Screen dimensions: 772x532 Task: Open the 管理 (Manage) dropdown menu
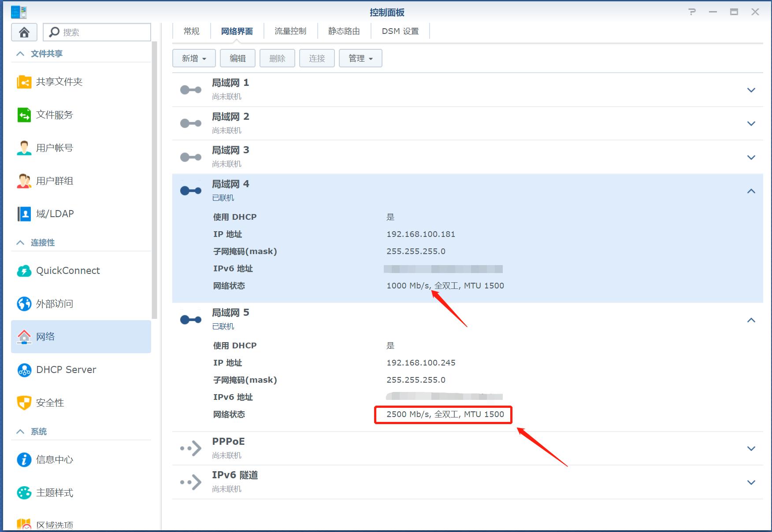tap(360, 58)
